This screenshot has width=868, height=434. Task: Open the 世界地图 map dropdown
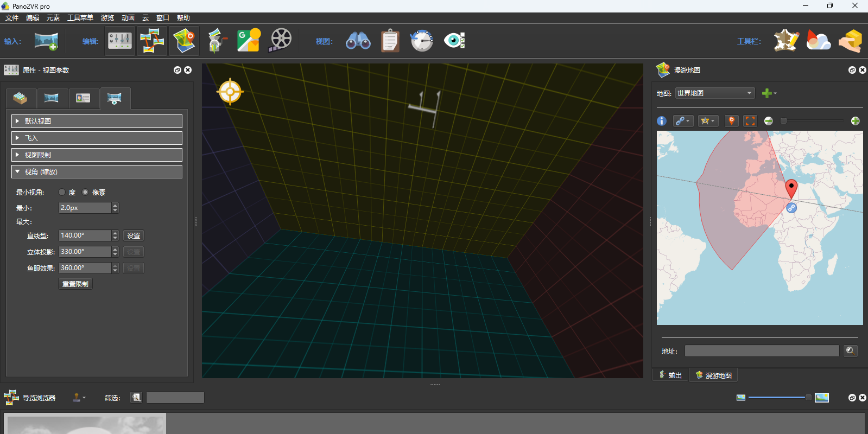point(715,93)
